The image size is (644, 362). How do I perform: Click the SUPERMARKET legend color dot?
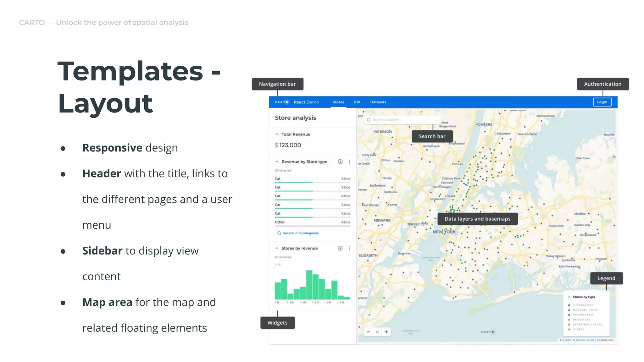(569, 305)
